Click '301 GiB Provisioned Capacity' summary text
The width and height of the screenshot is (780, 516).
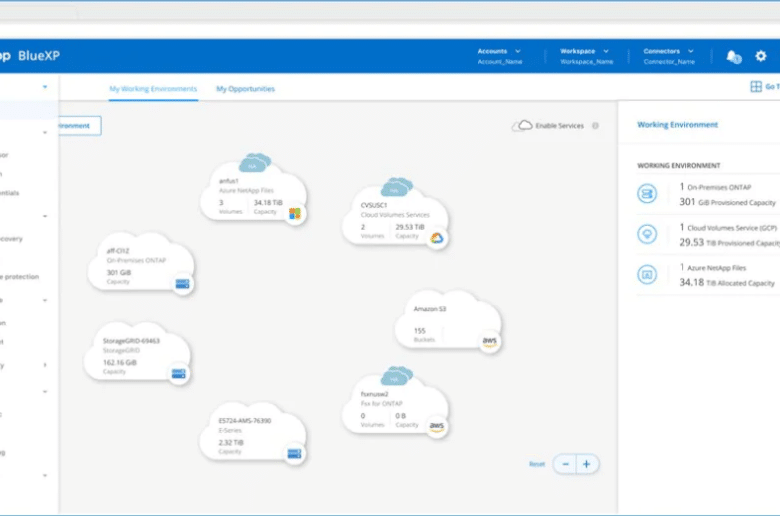click(727, 202)
